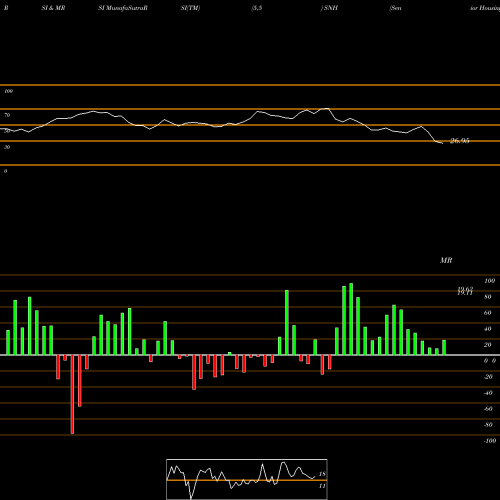Click the longest red MR bar reaching -100
The image size is (500, 500).
coord(72,394)
